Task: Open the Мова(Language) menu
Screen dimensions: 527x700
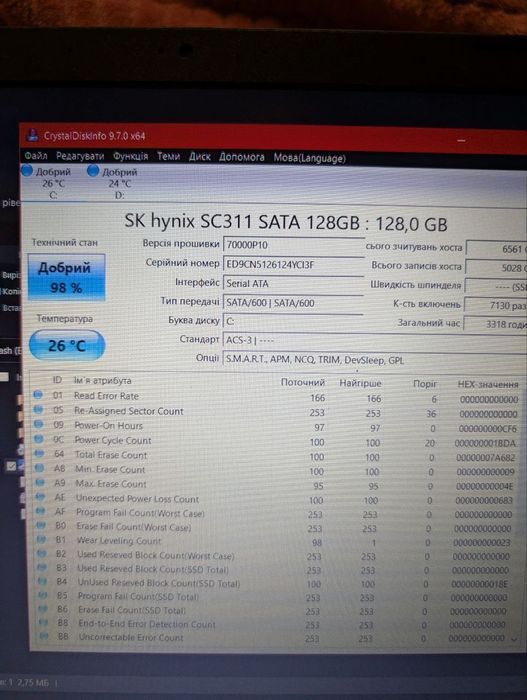Action: click(x=310, y=158)
